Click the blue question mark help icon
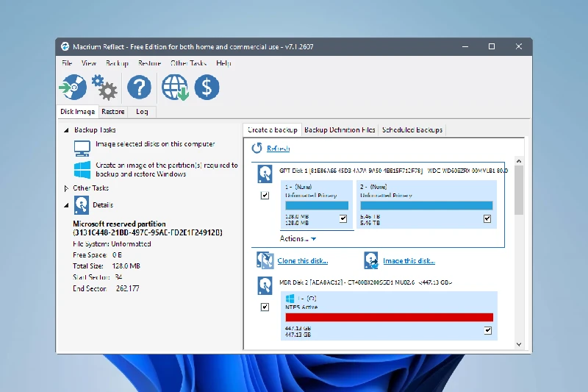The image size is (588, 392). [x=139, y=88]
